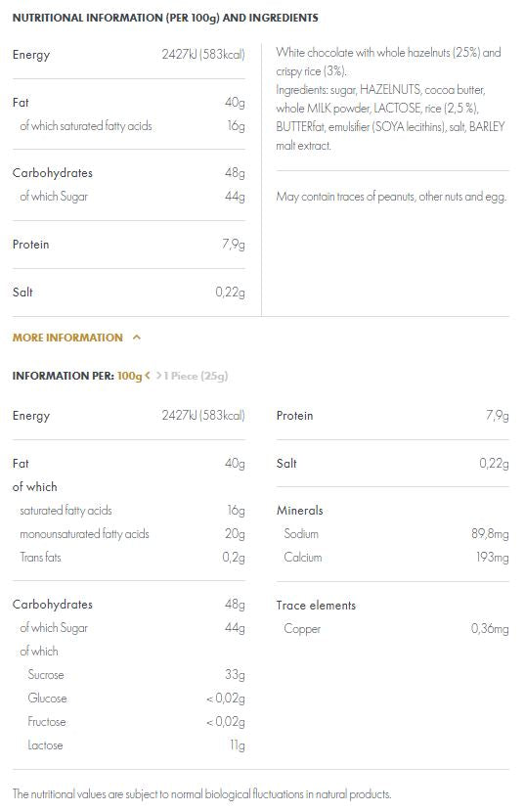The image size is (525, 812).
Task: Click the Fructose row label
Action: point(47,722)
